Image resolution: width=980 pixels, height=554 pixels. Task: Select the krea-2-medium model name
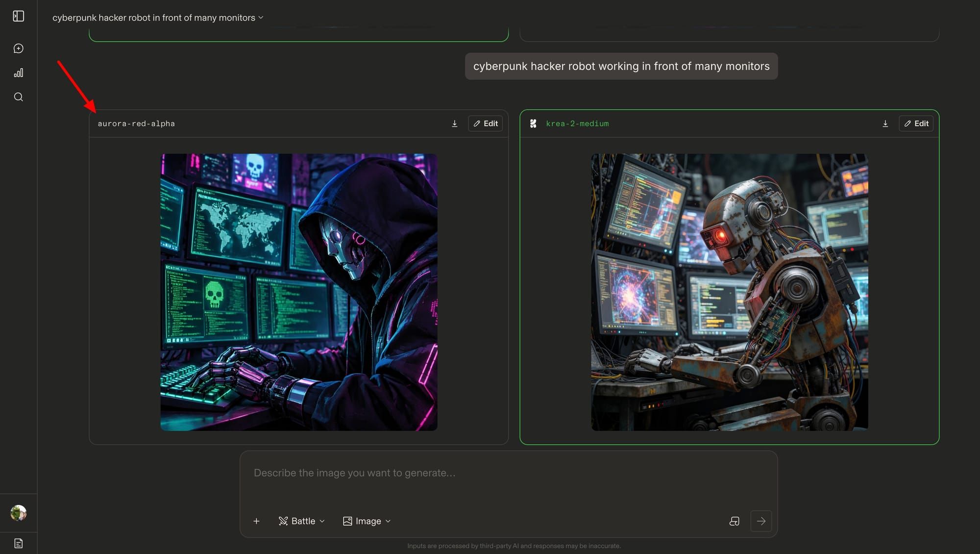point(577,124)
